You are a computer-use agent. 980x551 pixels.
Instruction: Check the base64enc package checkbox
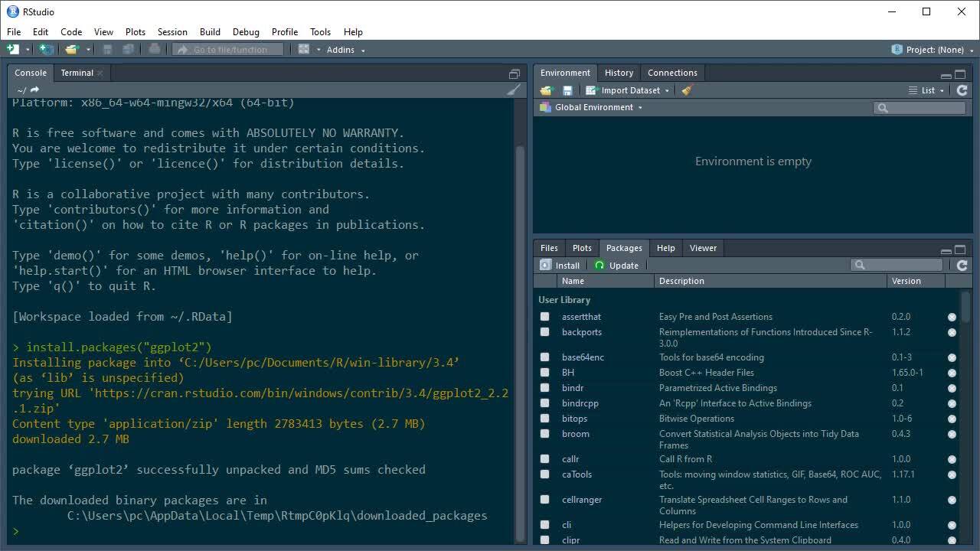click(544, 357)
